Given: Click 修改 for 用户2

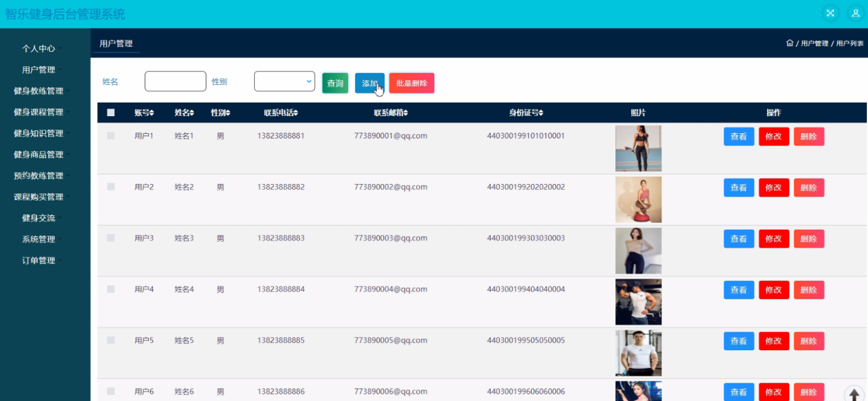Looking at the screenshot, I should coord(774,188).
